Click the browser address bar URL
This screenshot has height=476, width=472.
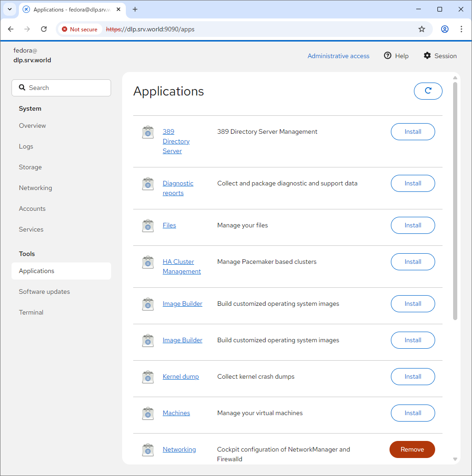150,29
